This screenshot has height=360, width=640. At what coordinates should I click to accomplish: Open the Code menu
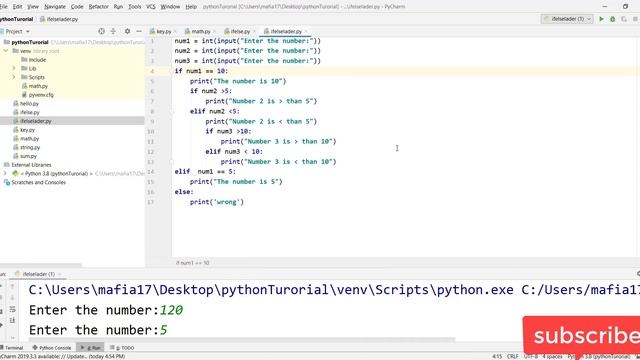(x=77, y=7)
